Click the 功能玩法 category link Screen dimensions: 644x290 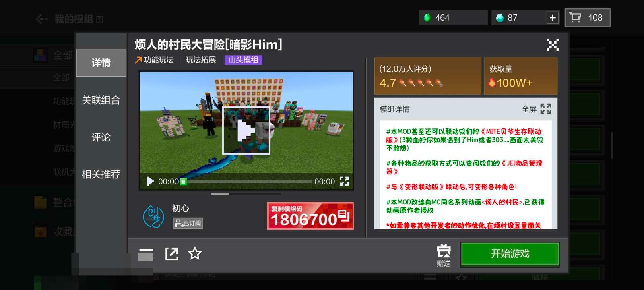click(x=155, y=60)
